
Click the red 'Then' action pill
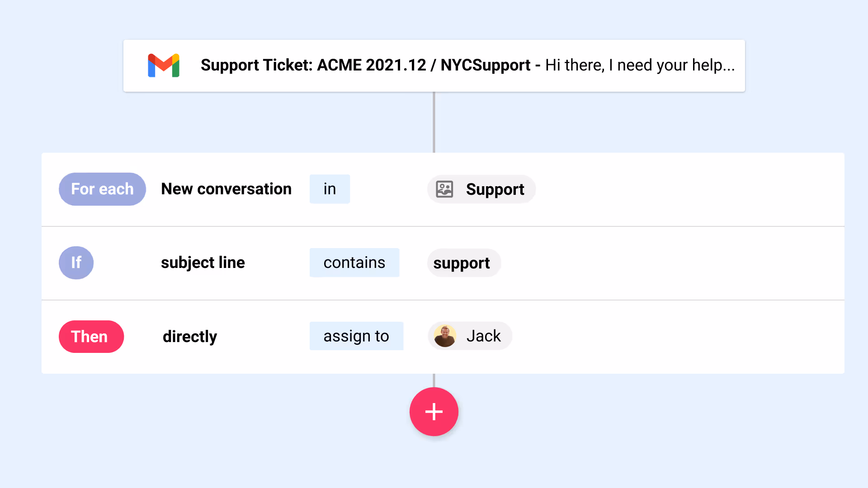coord(91,337)
